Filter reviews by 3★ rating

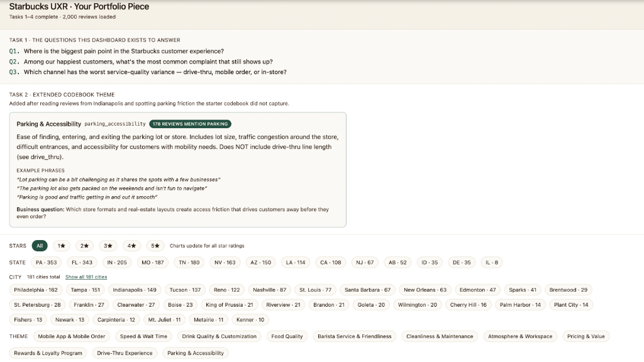click(108, 246)
